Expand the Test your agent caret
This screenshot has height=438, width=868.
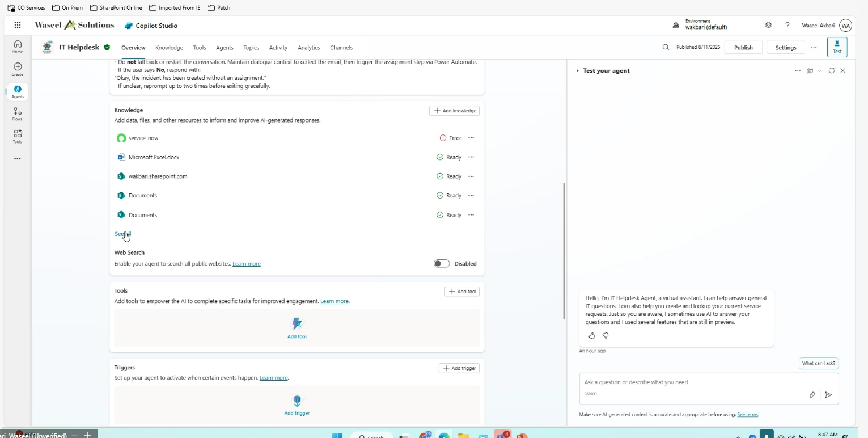click(578, 71)
